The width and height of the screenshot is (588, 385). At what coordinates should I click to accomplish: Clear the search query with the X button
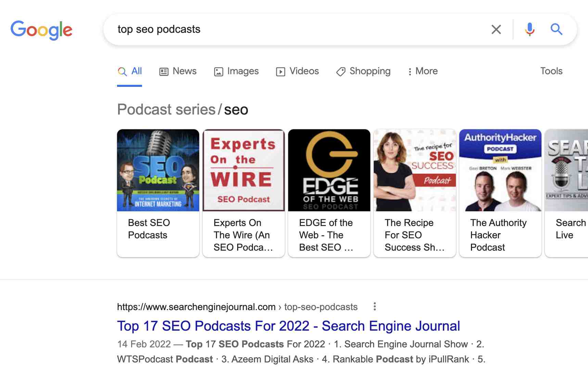(496, 30)
